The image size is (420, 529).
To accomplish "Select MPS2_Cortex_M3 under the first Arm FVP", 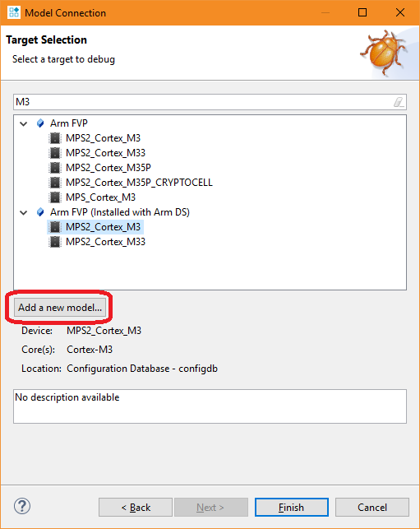I will (103, 138).
